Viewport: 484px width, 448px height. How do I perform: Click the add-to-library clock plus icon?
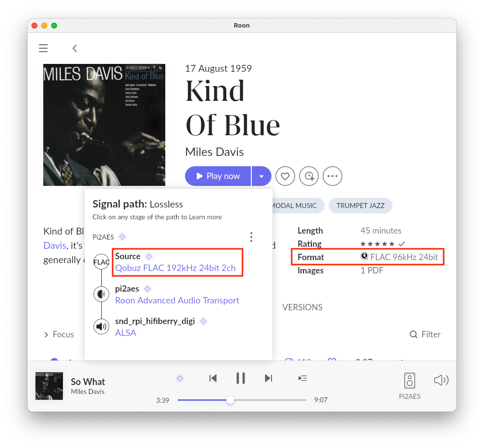pos(309,176)
